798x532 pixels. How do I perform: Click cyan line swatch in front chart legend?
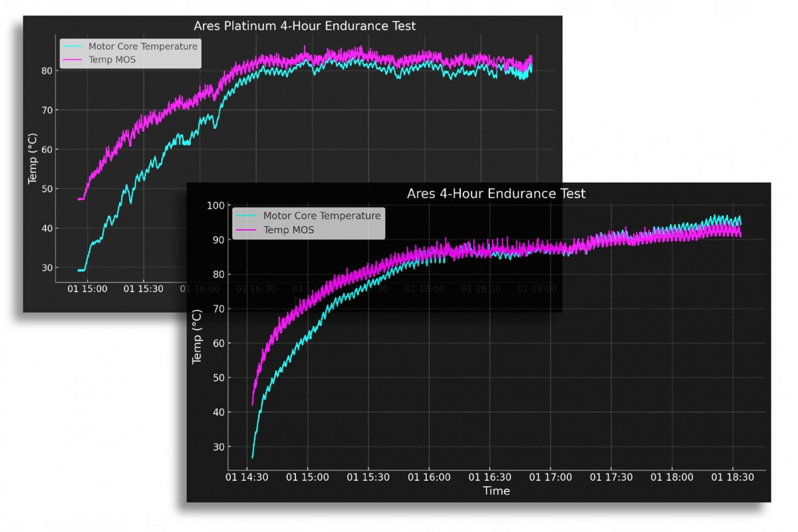click(246, 215)
